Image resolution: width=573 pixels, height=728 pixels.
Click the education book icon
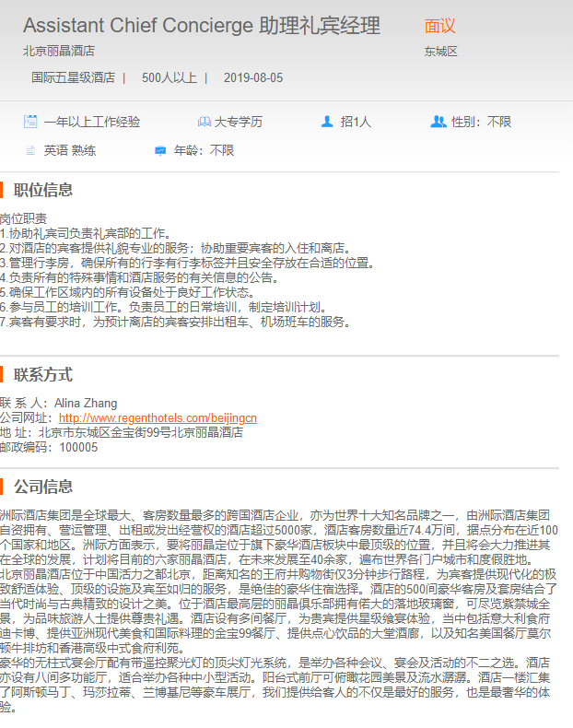(x=204, y=122)
